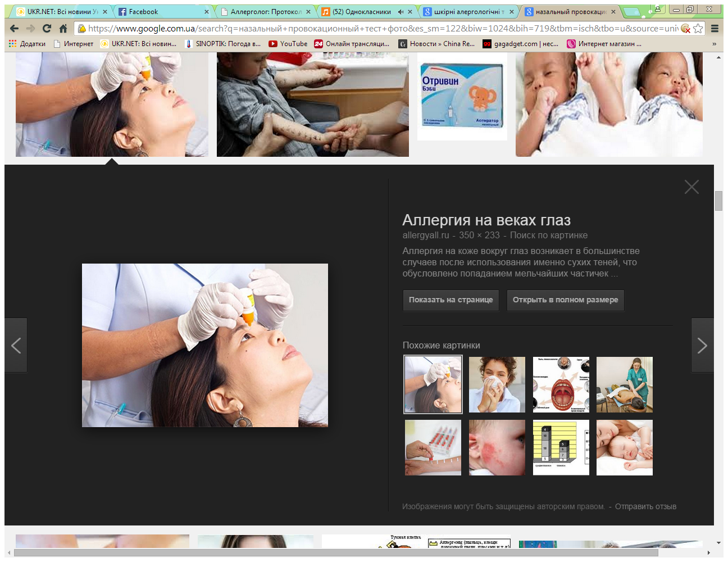Select the eye drops similar image thumbnail
Viewport: 728px width, 562px height.
click(433, 384)
